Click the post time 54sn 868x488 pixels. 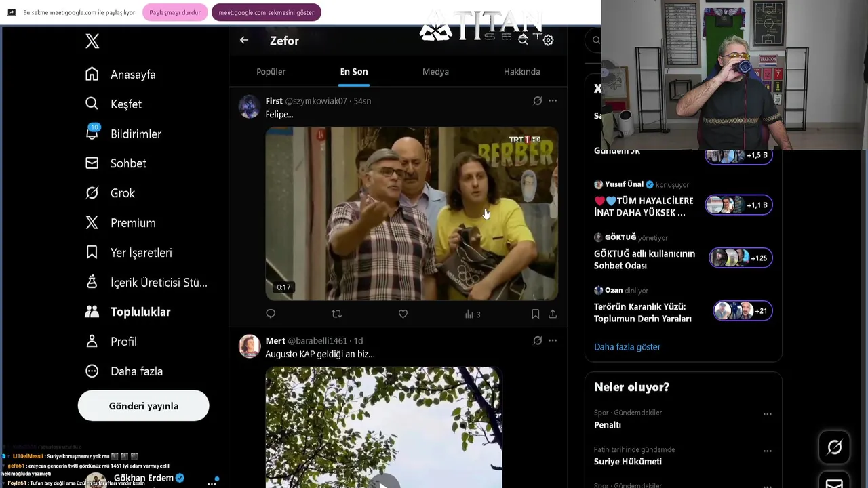(x=362, y=101)
